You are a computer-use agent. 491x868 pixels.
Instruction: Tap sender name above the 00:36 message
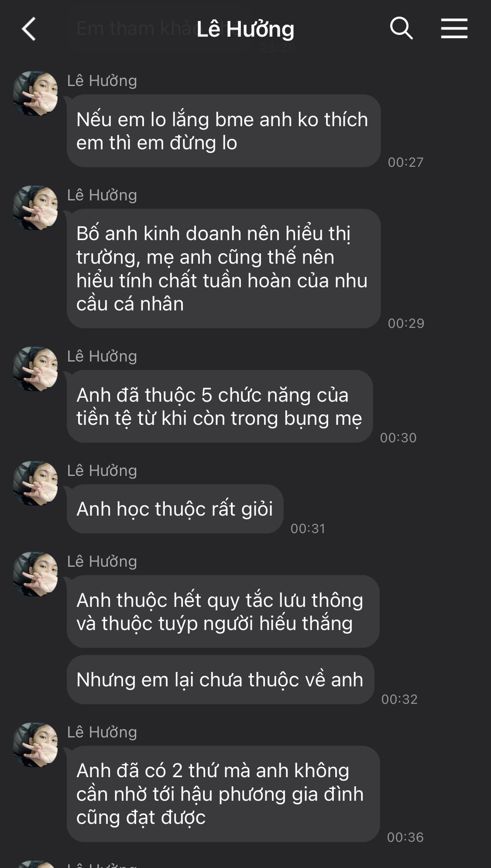102,732
